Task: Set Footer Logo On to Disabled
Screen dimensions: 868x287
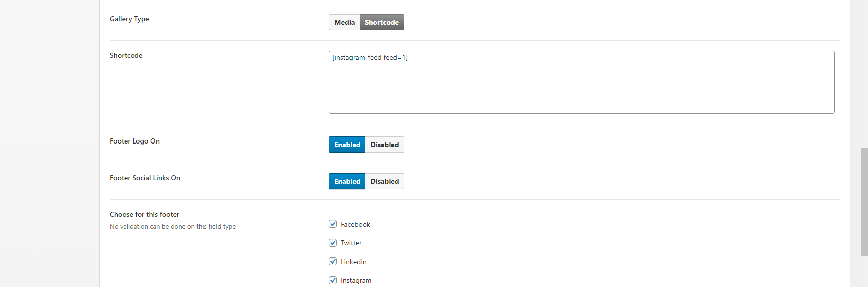Action: click(x=385, y=145)
